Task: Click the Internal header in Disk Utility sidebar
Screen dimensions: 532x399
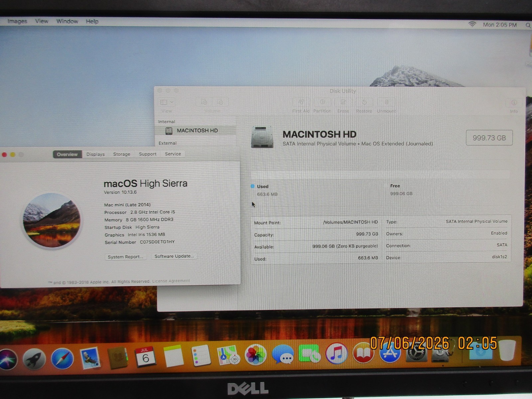Action: tap(167, 122)
